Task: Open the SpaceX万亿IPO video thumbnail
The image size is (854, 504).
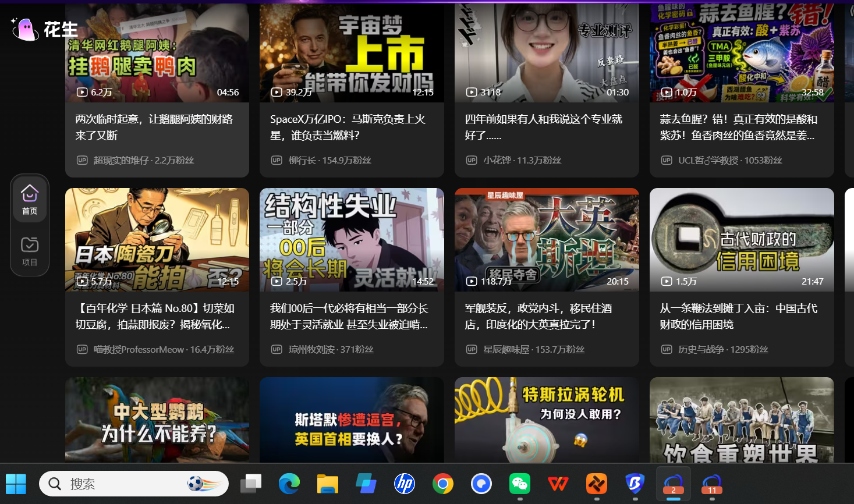Action: pos(352,53)
